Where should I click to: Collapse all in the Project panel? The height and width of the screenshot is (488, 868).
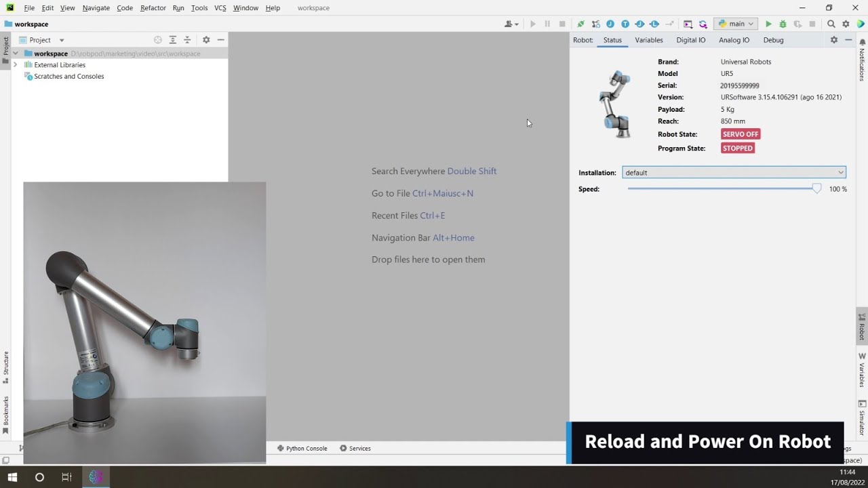coord(188,40)
